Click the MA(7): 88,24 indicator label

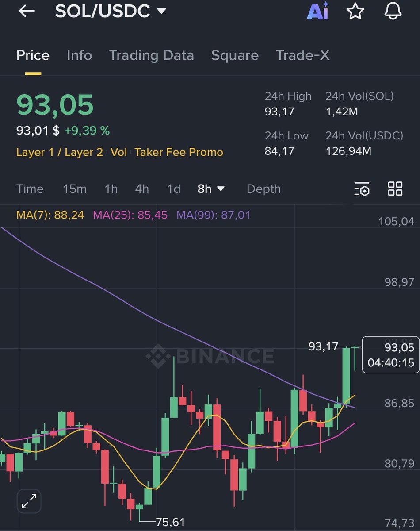pyautogui.click(x=50, y=215)
